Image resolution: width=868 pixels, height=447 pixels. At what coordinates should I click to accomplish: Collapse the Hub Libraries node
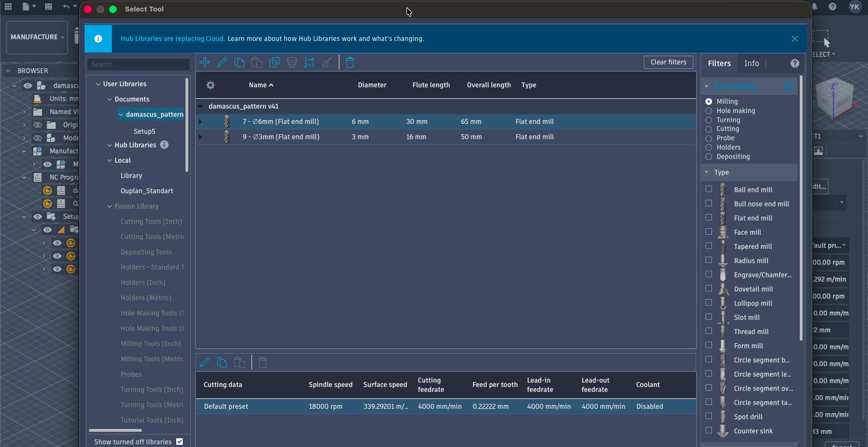110,145
